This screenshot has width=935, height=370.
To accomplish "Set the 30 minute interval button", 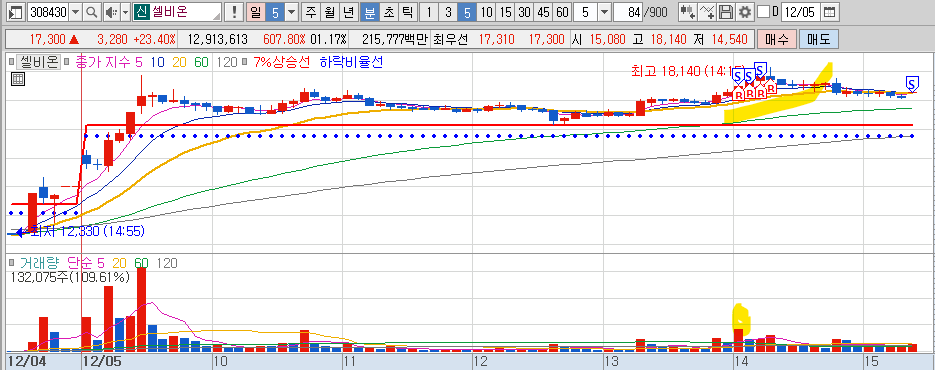I will pyautogui.click(x=525, y=12).
